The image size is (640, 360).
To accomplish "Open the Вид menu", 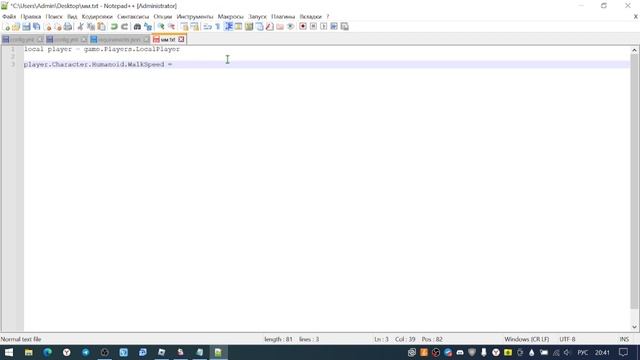I will coord(72,17).
